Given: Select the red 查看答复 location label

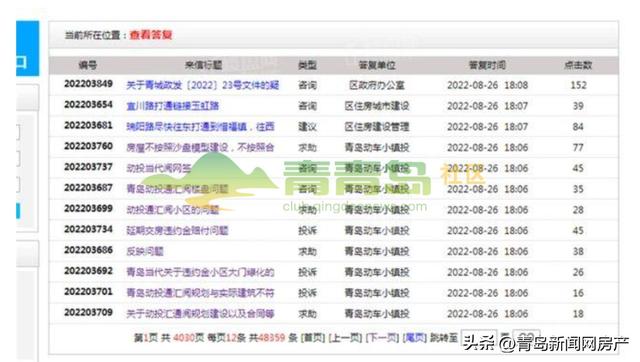Looking at the screenshot, I should tap(151, 35).
